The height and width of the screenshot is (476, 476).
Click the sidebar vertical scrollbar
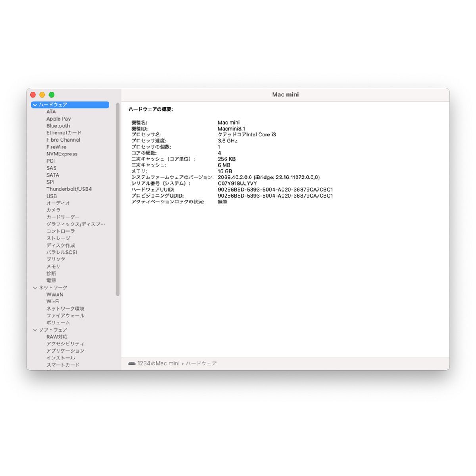(x=117, y=198)
